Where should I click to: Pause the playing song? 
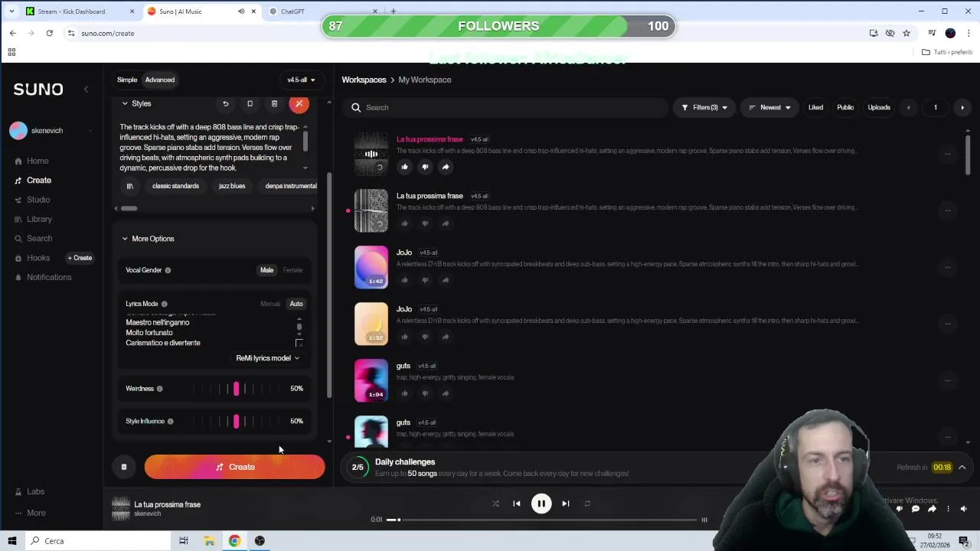[541, 504]
